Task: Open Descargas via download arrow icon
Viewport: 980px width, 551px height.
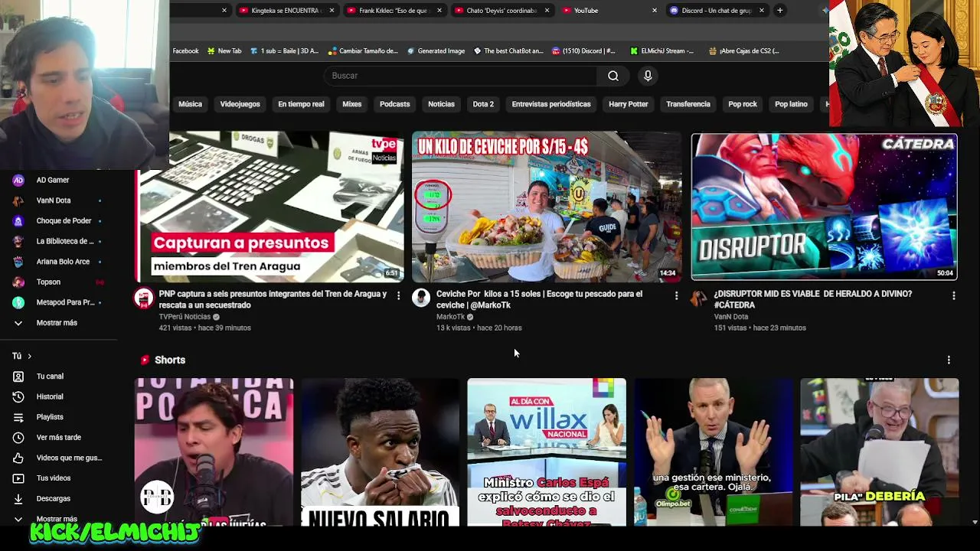Action: pyautogui.click(x=18, y=498)
